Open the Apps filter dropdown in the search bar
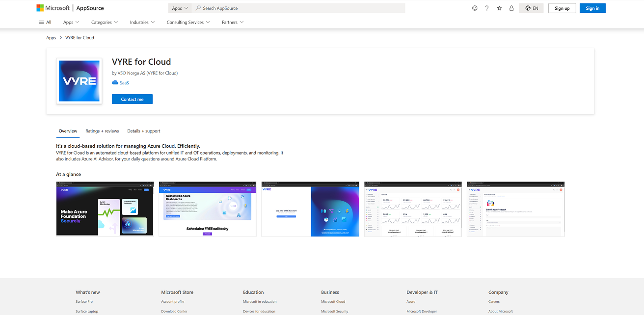 click(x=180, y=8)
